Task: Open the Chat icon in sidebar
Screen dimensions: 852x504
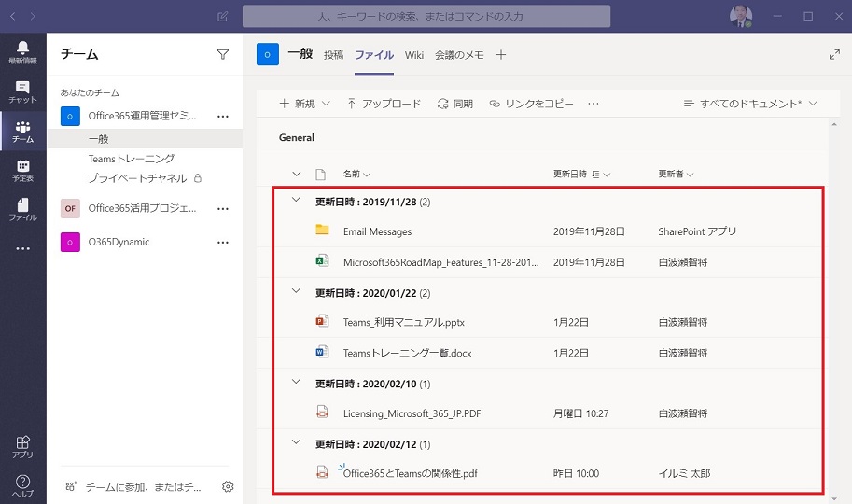Action: tap(22, 92)
